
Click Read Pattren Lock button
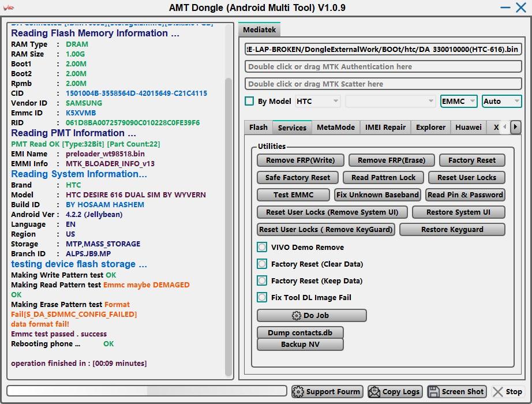[x=383, y=178]
